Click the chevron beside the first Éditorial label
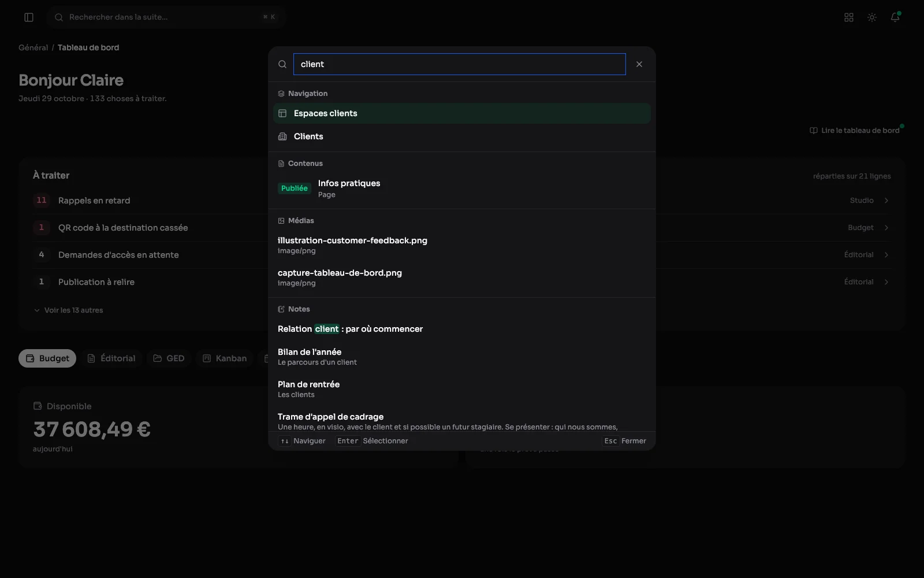This screenshot has height=578, width=924. [886, 255]
